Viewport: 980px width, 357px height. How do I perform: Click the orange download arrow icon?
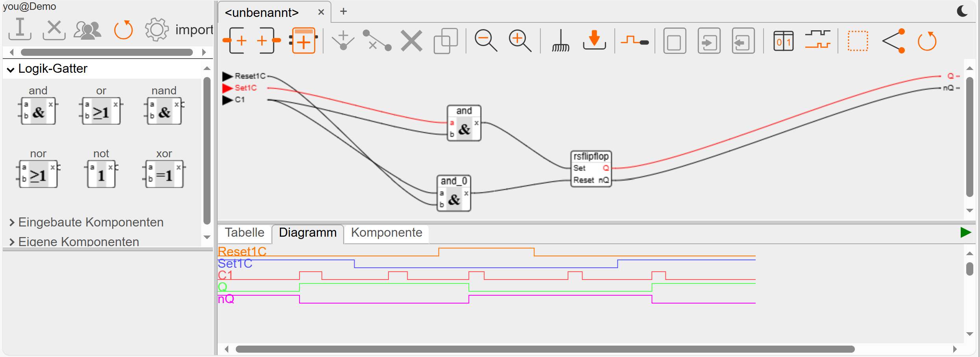[x=594, y=40]
